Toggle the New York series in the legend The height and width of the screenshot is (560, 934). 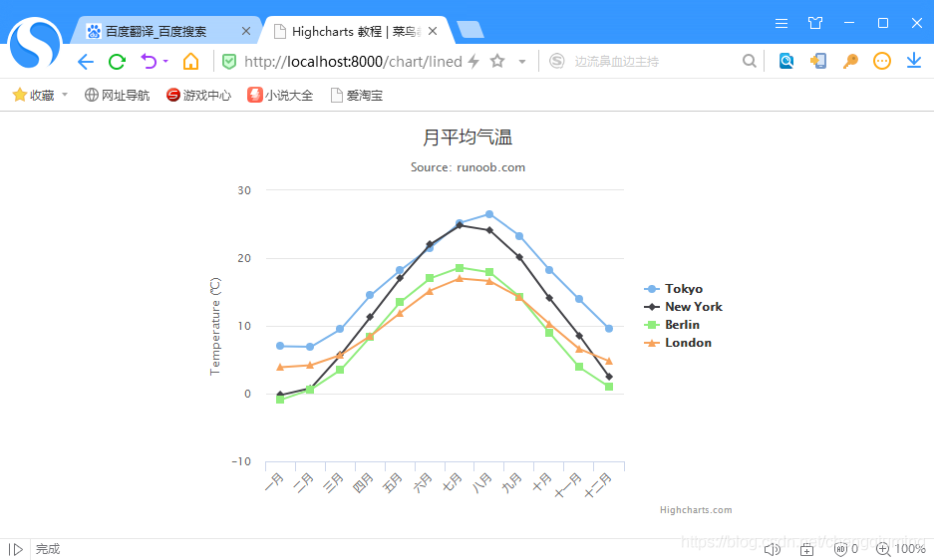pyautogui.click(x=693, y=307)
